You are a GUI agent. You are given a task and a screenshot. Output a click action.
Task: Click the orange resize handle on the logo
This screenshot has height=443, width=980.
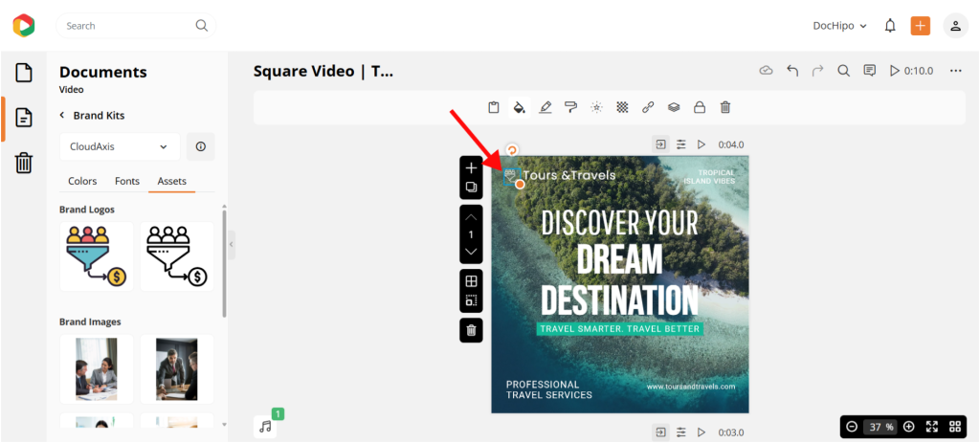(520, 185)
